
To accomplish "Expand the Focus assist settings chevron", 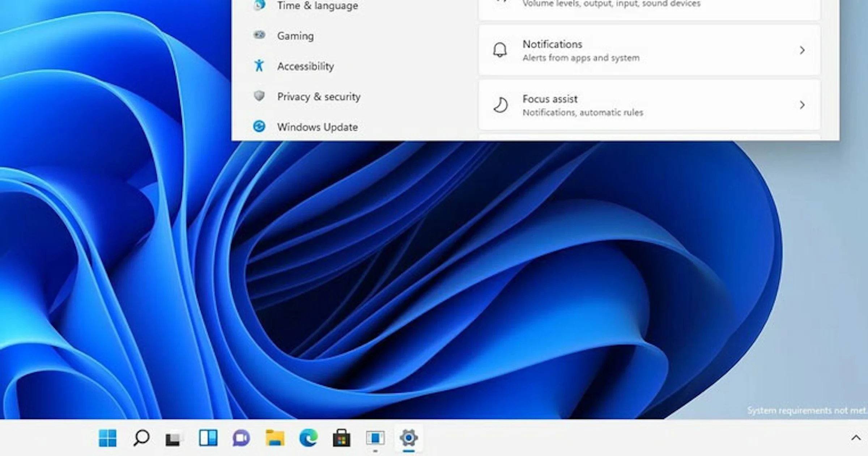I will pyautogui.click(x=803, y=105).
